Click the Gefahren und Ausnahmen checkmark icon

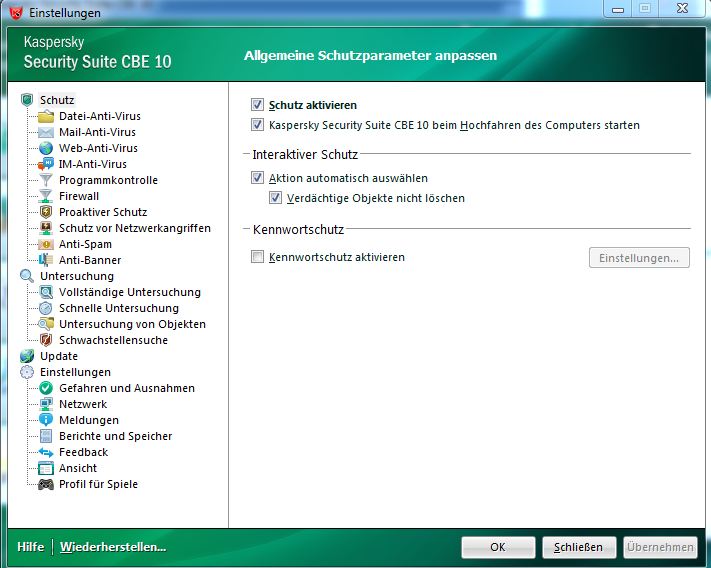click(46, 388)
